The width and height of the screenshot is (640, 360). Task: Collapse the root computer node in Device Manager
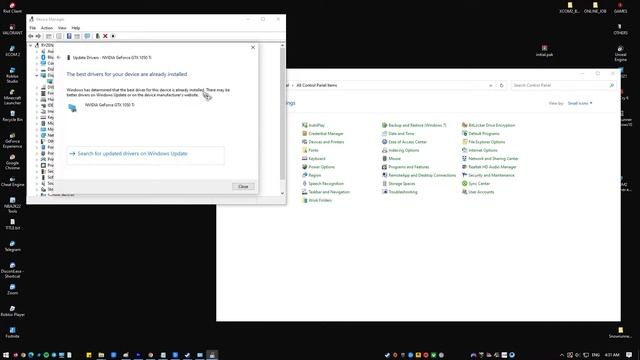[x=31, y=45]
